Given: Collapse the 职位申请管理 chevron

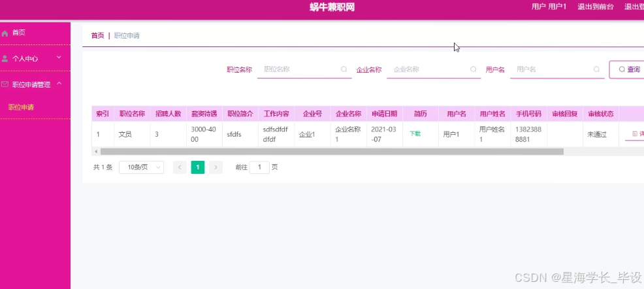Looking at the screenshot, I should tap(59, 84).
